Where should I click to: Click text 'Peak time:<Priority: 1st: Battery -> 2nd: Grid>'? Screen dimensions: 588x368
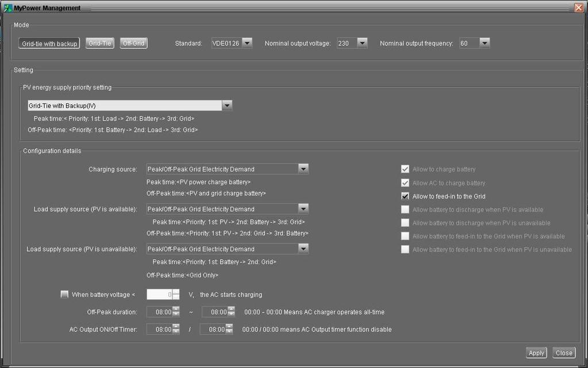click(x=214, y=262)
